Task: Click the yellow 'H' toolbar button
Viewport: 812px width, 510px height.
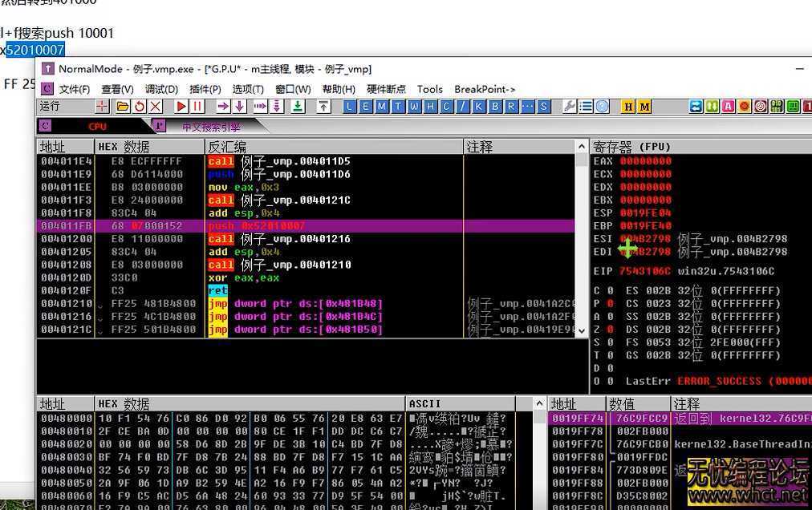Action: (628, 107)
